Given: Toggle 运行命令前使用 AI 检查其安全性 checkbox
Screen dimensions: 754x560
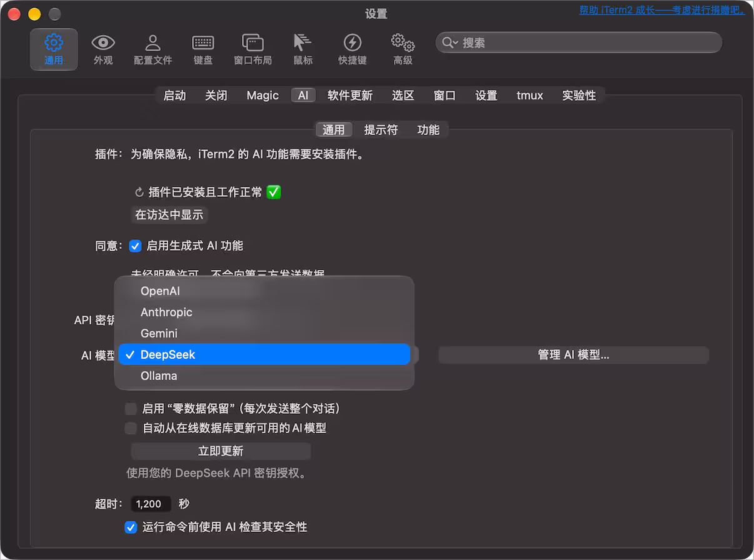Looking at the screenshot, I should [x=131, y=527].
